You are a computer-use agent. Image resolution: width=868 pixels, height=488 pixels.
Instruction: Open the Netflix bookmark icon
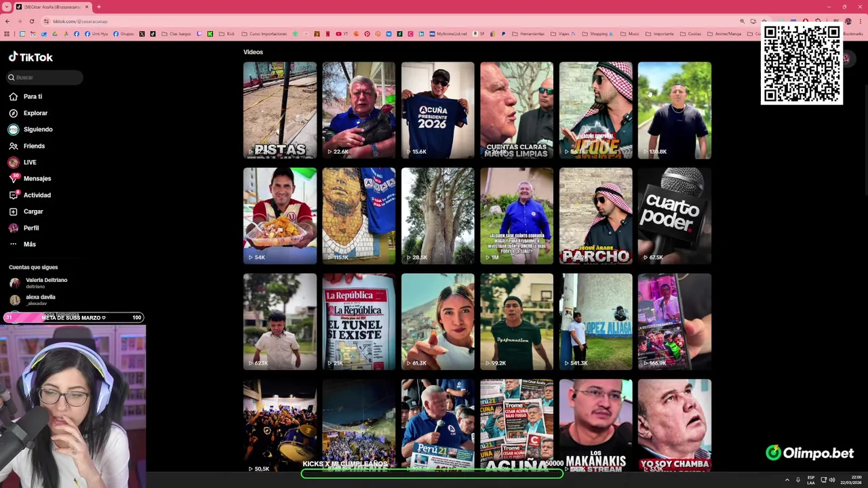(328, 34)
